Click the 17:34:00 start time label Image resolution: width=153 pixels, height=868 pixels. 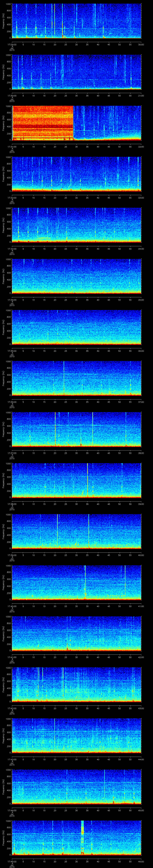(x=12, y=300)
